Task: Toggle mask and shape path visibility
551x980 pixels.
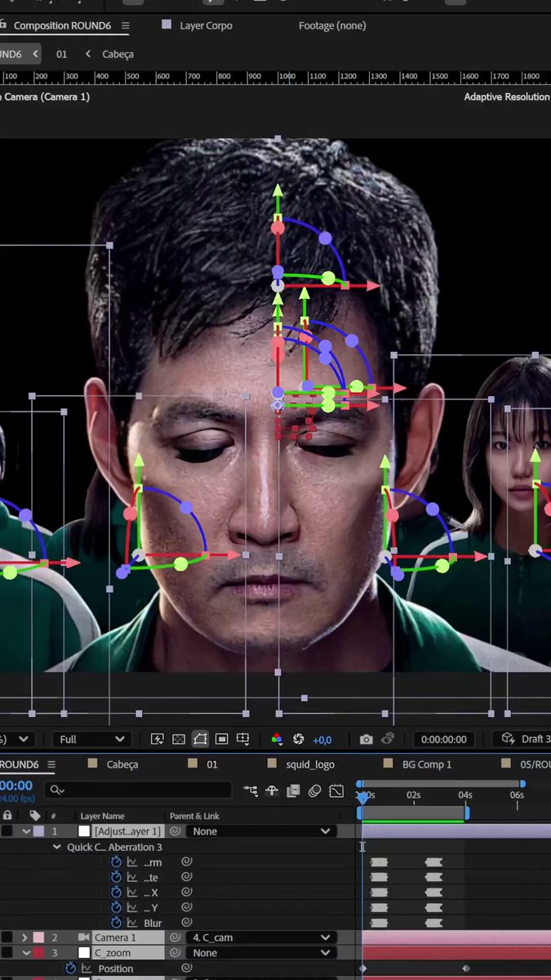Action: coord(200,739)
